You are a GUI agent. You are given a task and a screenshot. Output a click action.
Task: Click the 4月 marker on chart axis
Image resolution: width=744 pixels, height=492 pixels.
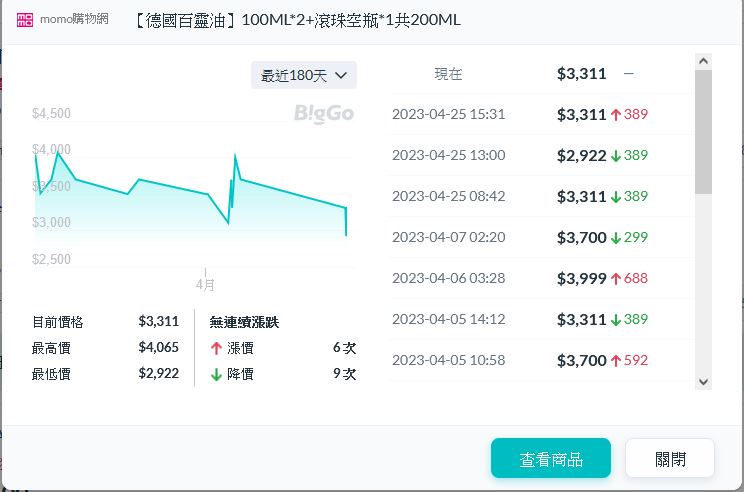pyautogui.click(x=205, y=284)
